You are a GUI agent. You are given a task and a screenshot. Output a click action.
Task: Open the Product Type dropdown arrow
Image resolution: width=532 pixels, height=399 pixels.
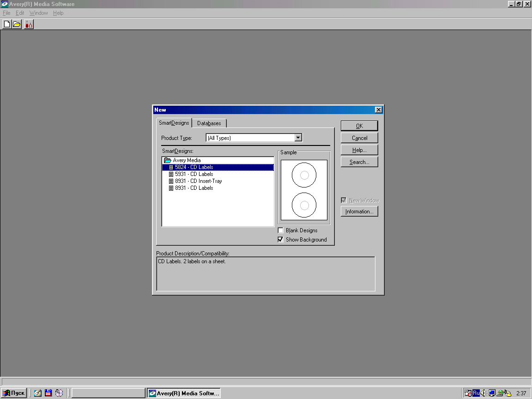[x=298, y=138]
